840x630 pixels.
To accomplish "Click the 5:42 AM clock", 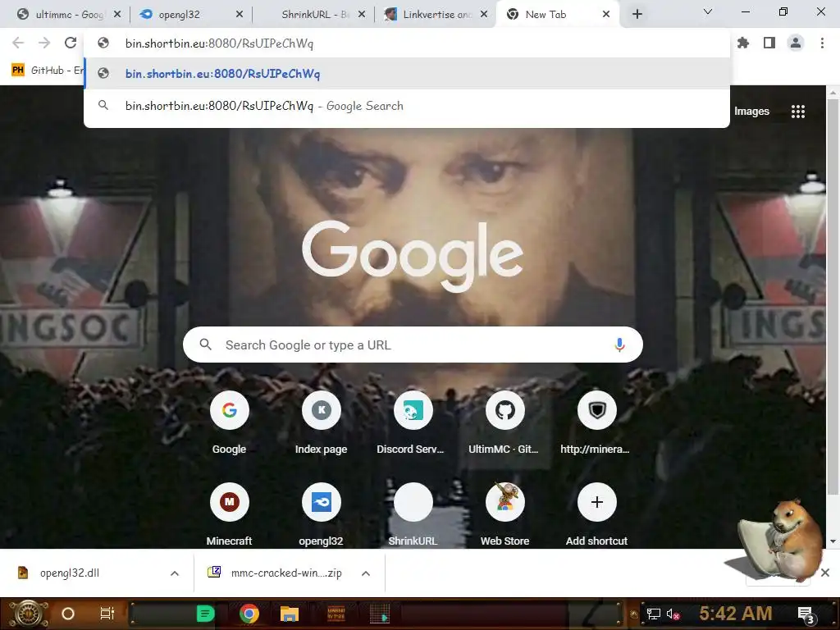I will 736,614.
